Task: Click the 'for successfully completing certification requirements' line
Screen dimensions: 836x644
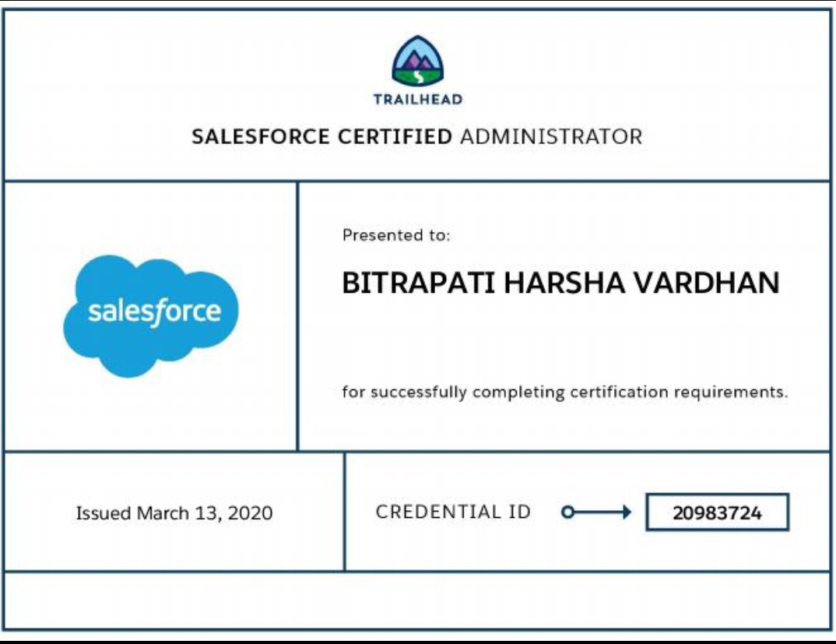Action: coord(564,392)
